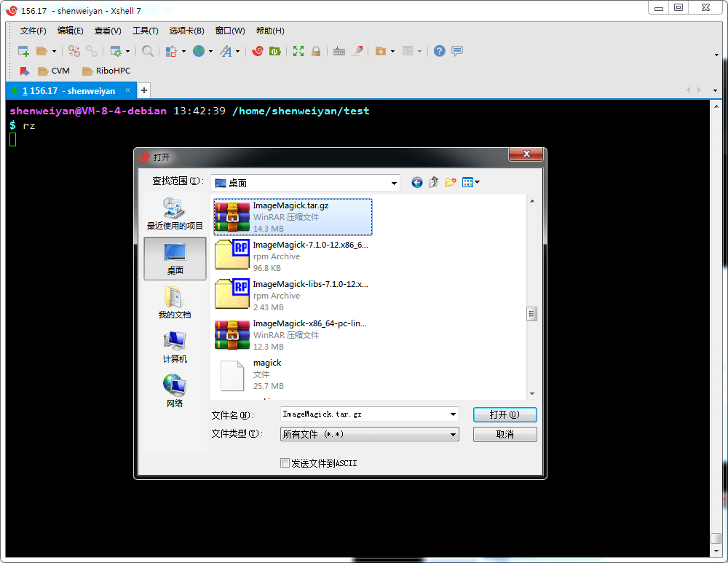Click the Open session folder icon
Screen dimensions: 728x563
pos(41,51)
